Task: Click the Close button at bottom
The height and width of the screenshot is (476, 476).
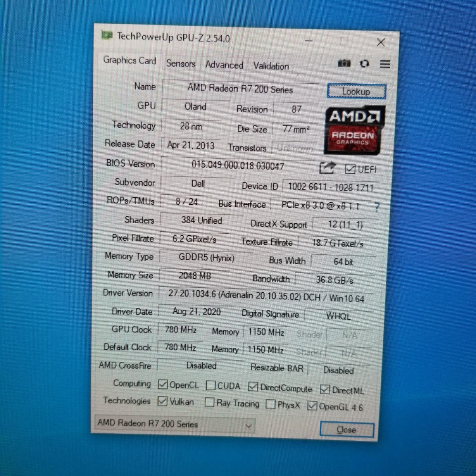Action: (x=346, y=430)
